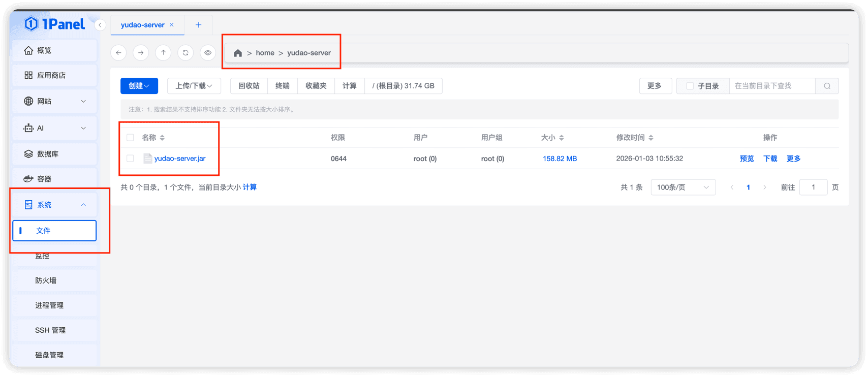
Task: Select page 1 in pagination
Action: point(748,187)
